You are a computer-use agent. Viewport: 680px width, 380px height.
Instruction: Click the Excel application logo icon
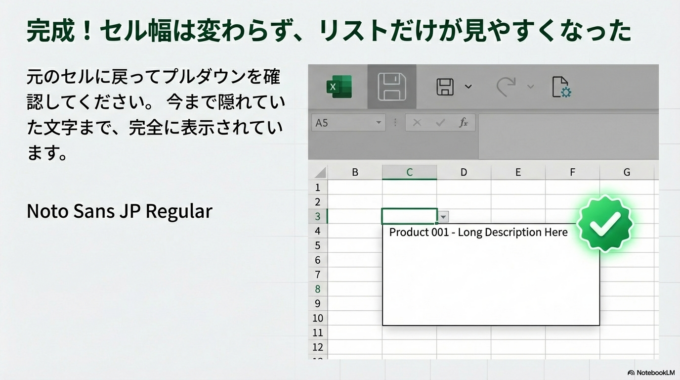pyautogui.click(x=339, y=87)
